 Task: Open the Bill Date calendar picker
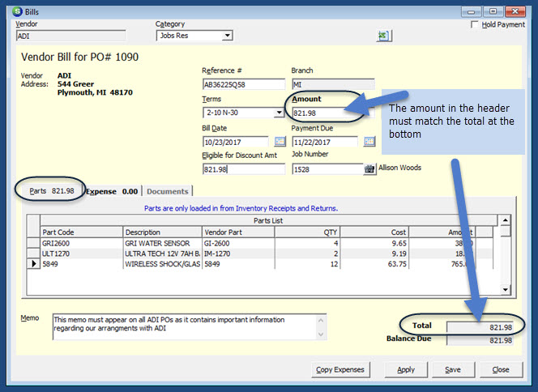point(280,141)
